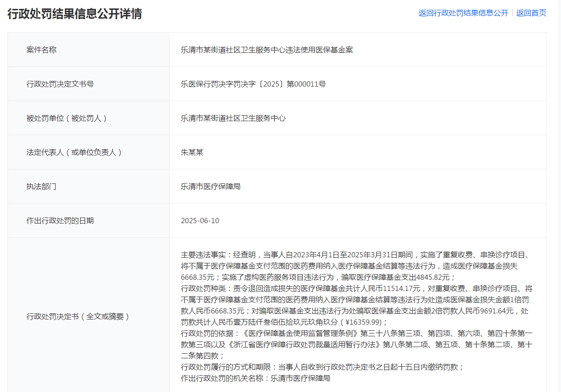Click the 法定代表人（或单位负责人） label
This screenshot has height=392, width=561.
[x=74, y=152]
